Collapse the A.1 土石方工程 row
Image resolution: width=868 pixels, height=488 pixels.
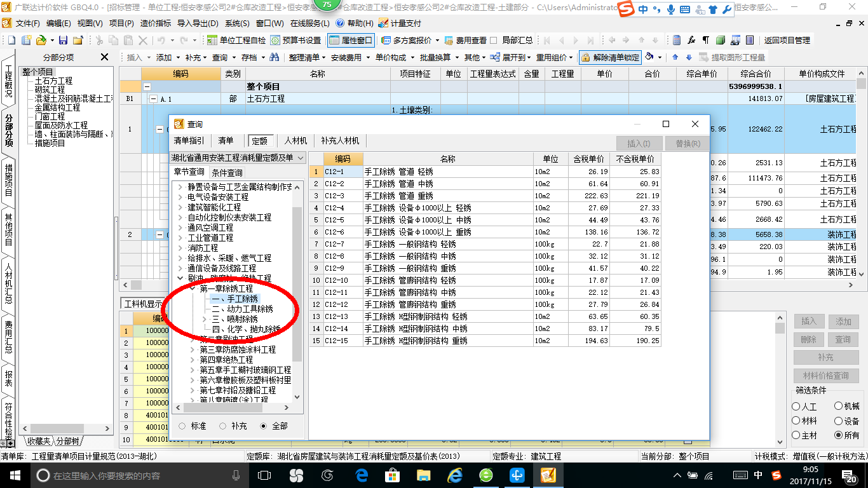pyautogui.click(x=153, y=99)
